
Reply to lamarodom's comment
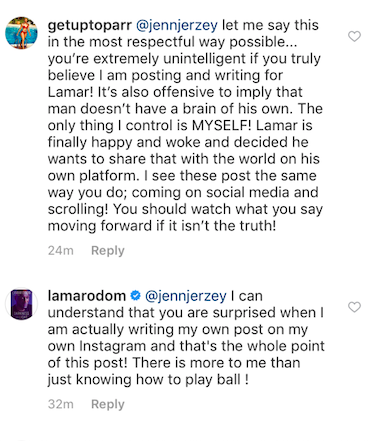108,404
